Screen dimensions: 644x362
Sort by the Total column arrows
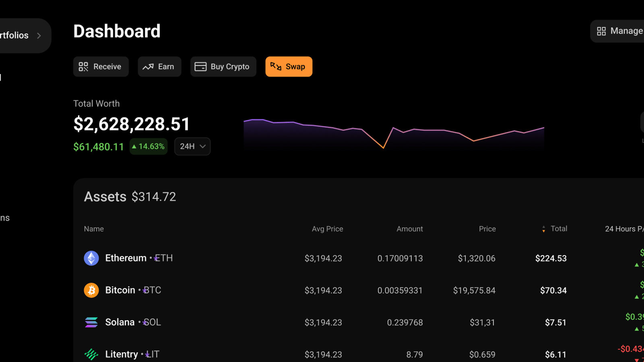pos(544,229)
